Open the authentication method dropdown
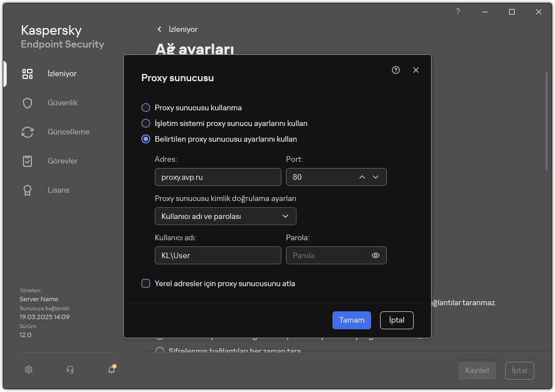 click(225, 216)
